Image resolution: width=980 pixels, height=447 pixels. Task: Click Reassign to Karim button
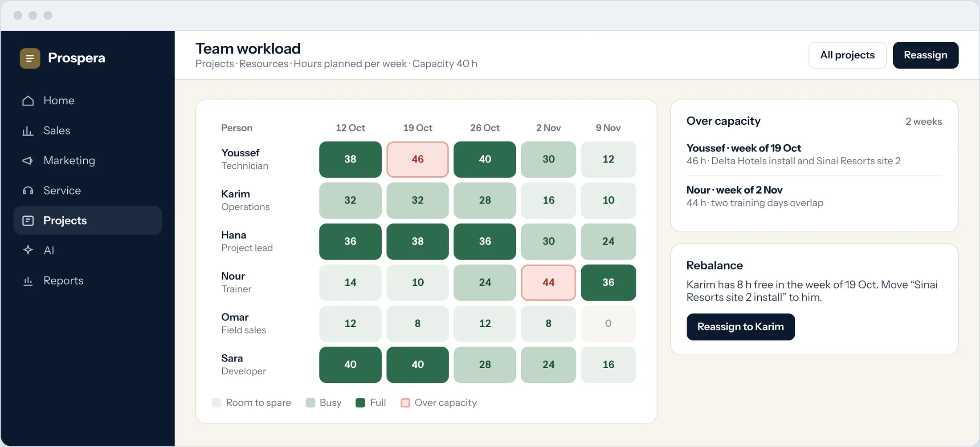pos(740,327)
